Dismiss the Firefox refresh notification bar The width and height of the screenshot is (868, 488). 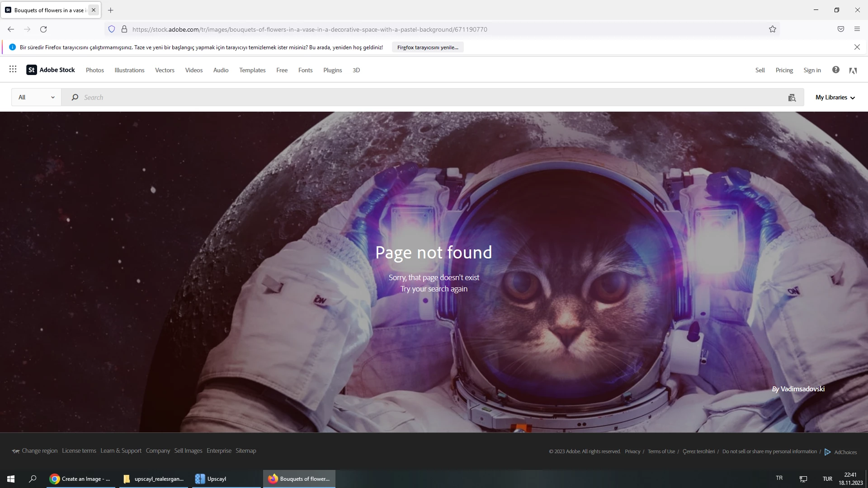(857, 47)
